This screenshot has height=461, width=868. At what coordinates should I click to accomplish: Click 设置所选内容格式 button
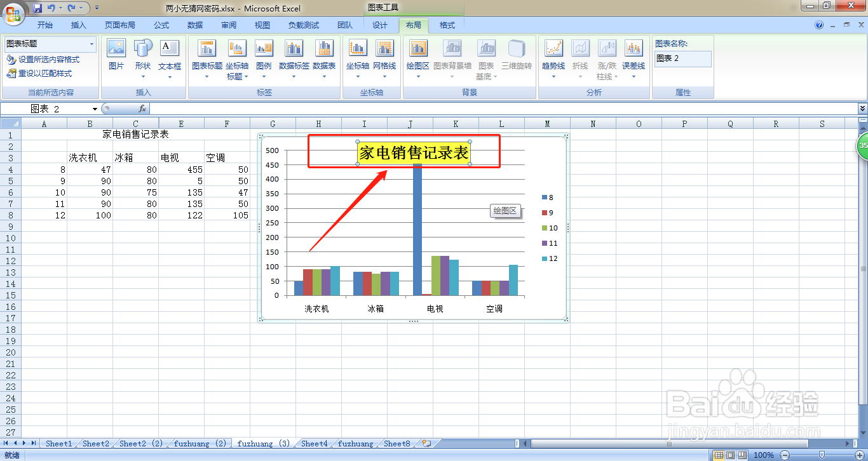(x=43, y=59)
